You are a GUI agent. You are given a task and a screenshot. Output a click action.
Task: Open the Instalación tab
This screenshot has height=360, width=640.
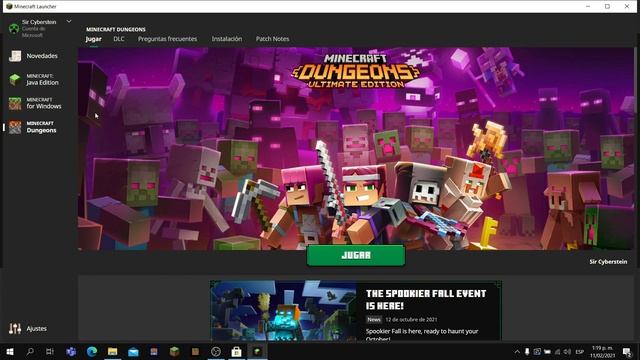[x=227, y=39]
